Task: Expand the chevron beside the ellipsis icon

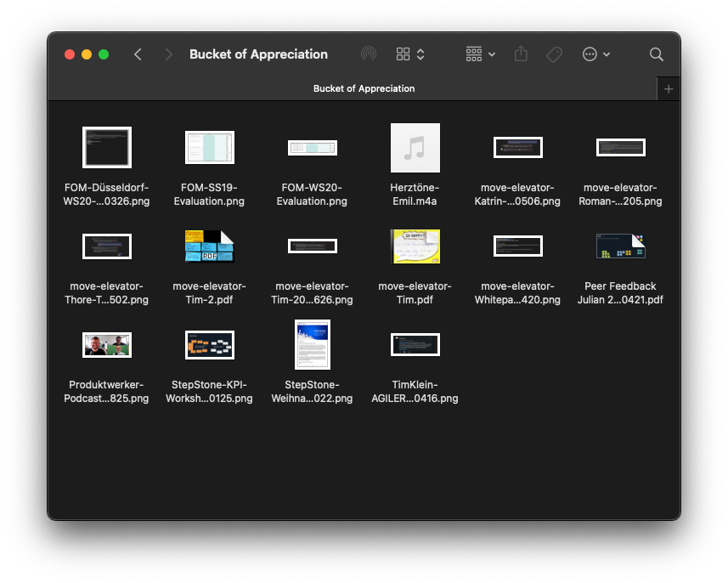Action: point(605,54)
